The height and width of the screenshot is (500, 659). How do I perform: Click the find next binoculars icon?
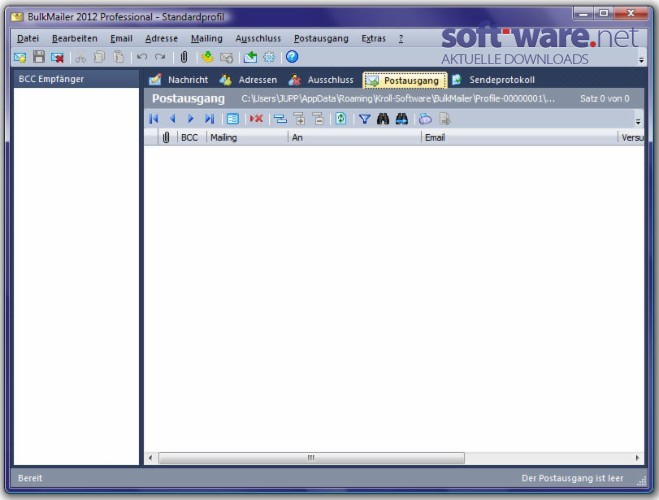[x=401, y=119]
